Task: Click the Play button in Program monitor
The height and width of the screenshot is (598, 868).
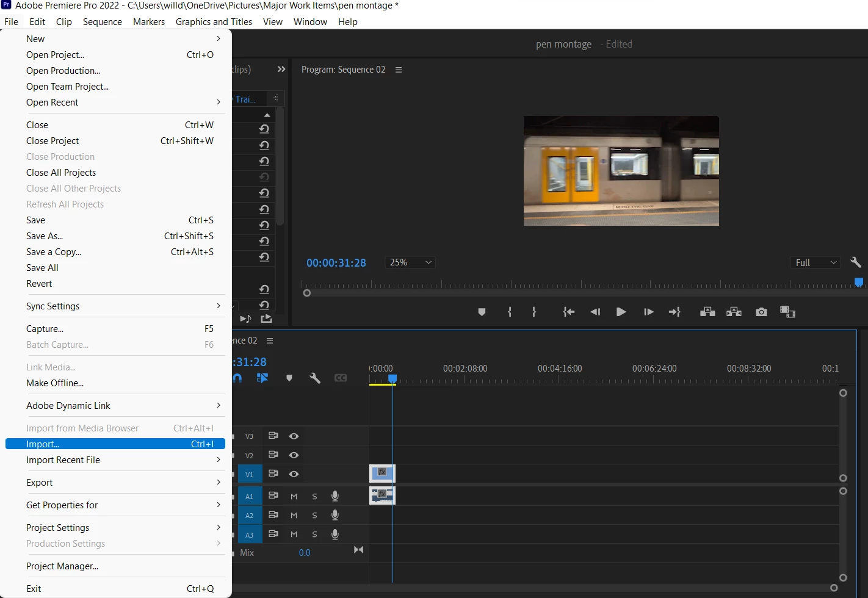Action: coord(621,312)
